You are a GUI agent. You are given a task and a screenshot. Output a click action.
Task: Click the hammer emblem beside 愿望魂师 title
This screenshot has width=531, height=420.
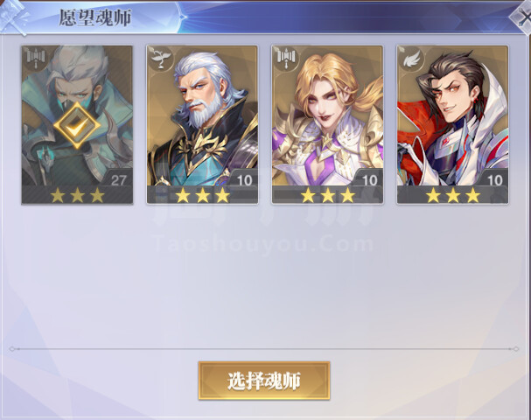point(15,17)
